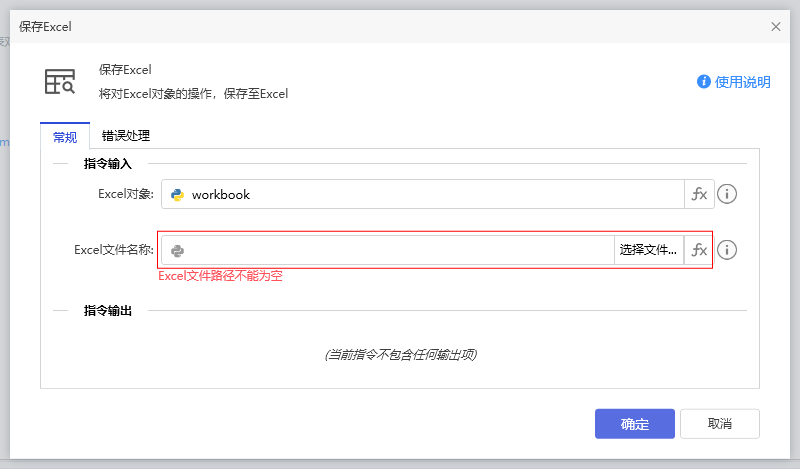
Task: Click the blue info icon beside 使用说明
Action: pos(704,82)
